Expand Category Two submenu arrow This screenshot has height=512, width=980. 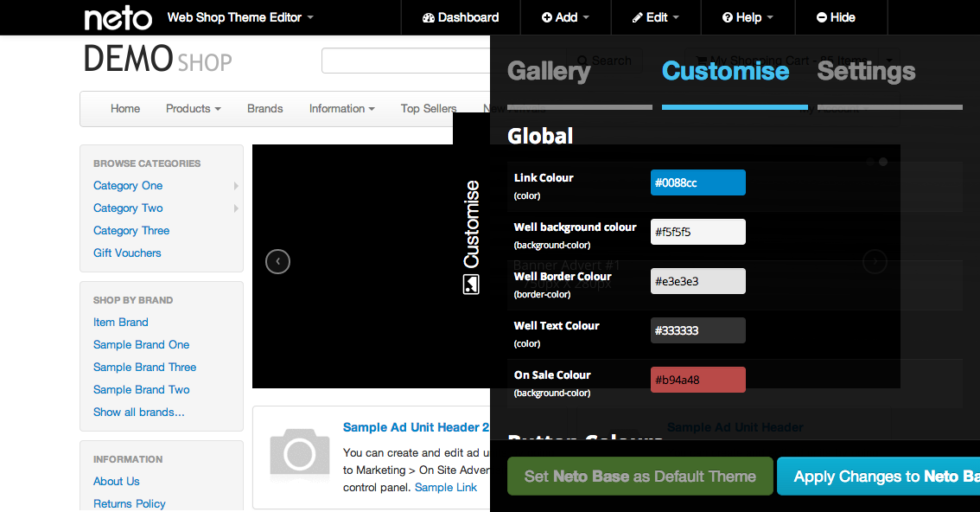236,208
